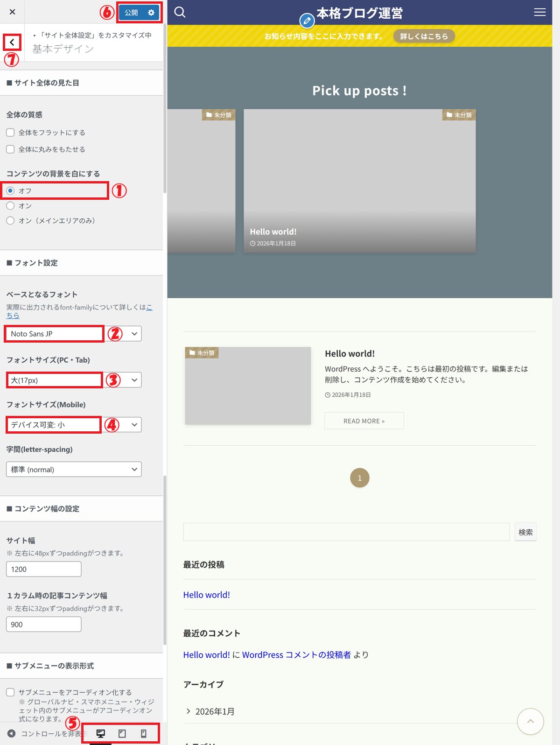
Task: Open publish settings gear icon
Action: pyautogui.click(x=151, y=13)
